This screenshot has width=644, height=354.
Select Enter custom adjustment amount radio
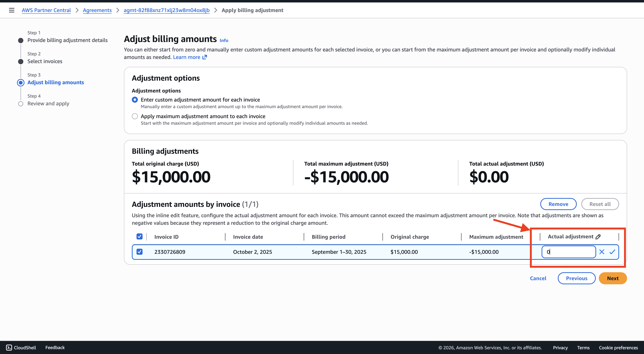click(x=135, y=100)
